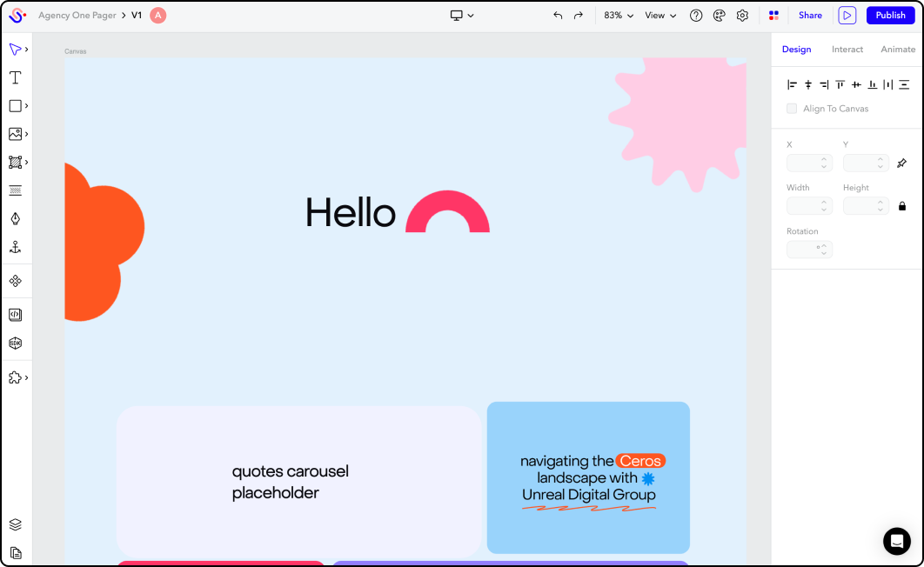Open the settings gear icon
Viewport: 924px width, 567px height.
coord(742,16)
